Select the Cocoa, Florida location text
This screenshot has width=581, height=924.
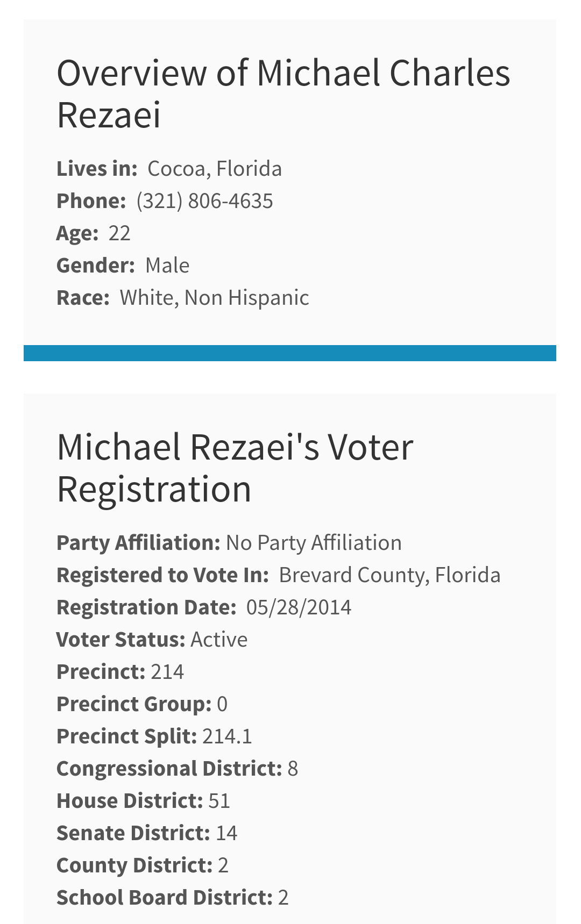(215, 168)
